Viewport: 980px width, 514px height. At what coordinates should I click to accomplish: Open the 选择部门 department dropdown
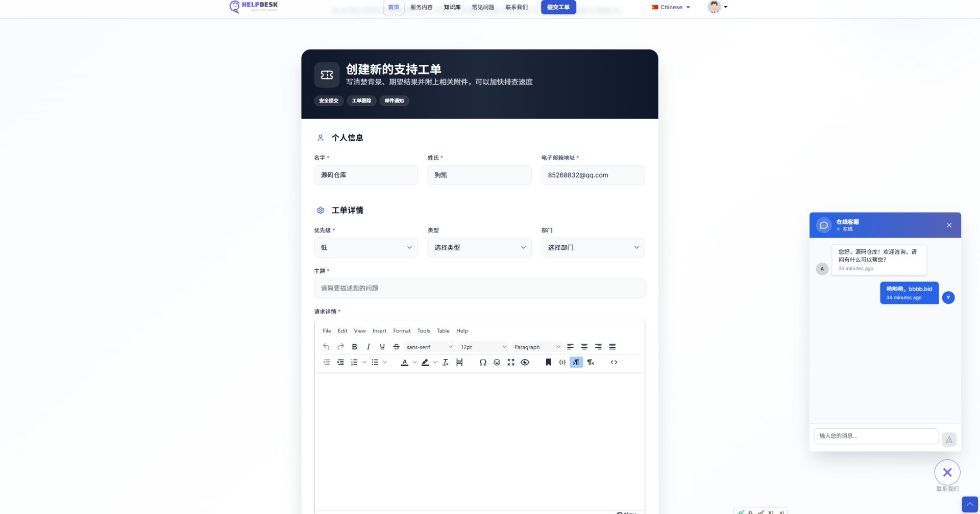pyautogui.click(x=593, y=247)
